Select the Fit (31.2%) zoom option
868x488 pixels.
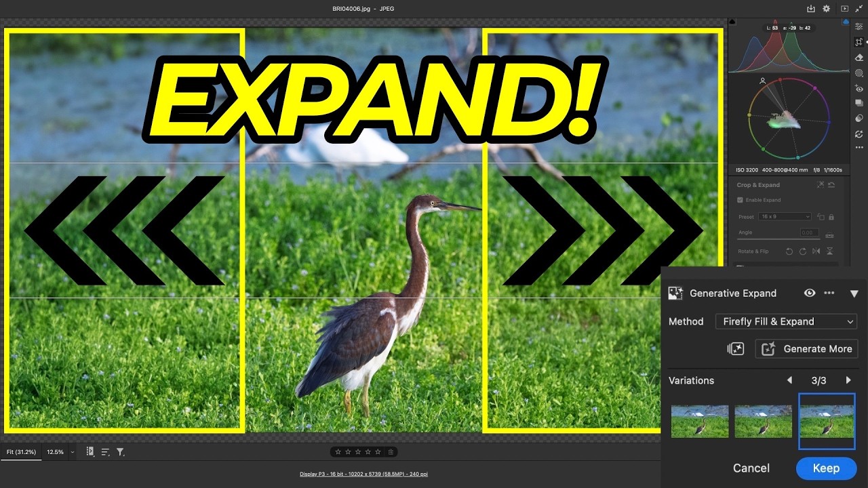(21, 451)
